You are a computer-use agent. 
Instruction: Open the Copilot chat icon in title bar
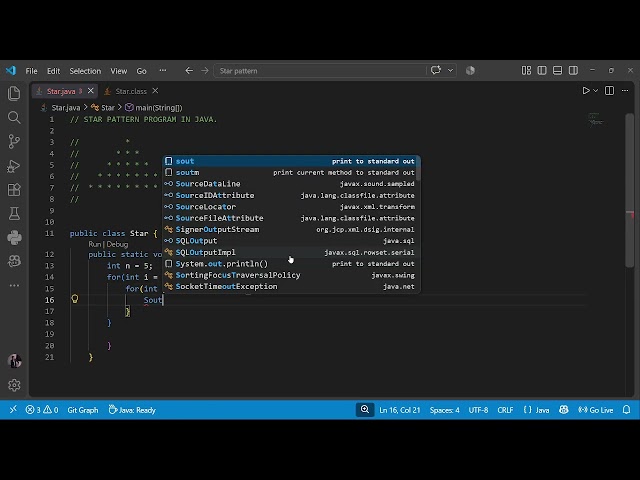[436, 70]
